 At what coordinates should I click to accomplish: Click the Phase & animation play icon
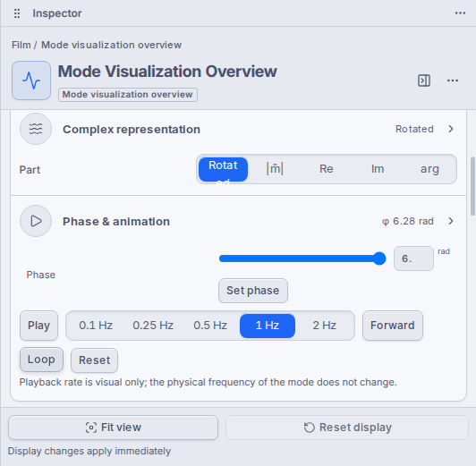(36, 221)
